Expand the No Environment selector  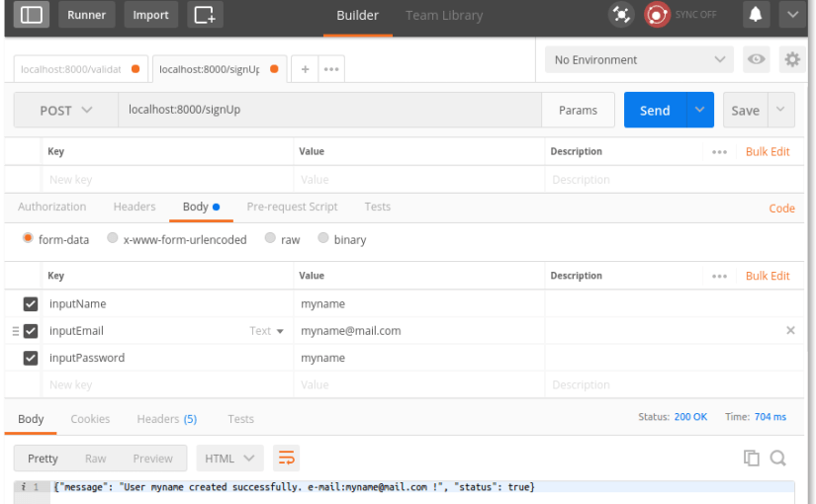tap(639, 59)
